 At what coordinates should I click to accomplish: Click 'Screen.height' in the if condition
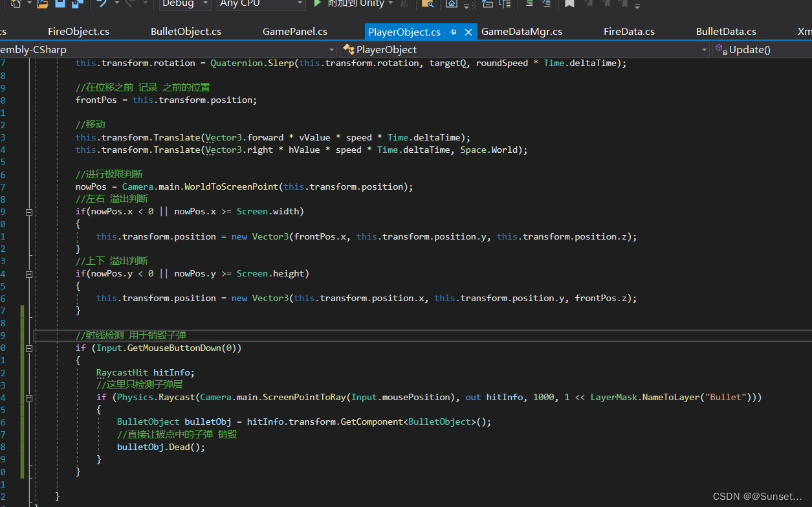tap(270, 274)
